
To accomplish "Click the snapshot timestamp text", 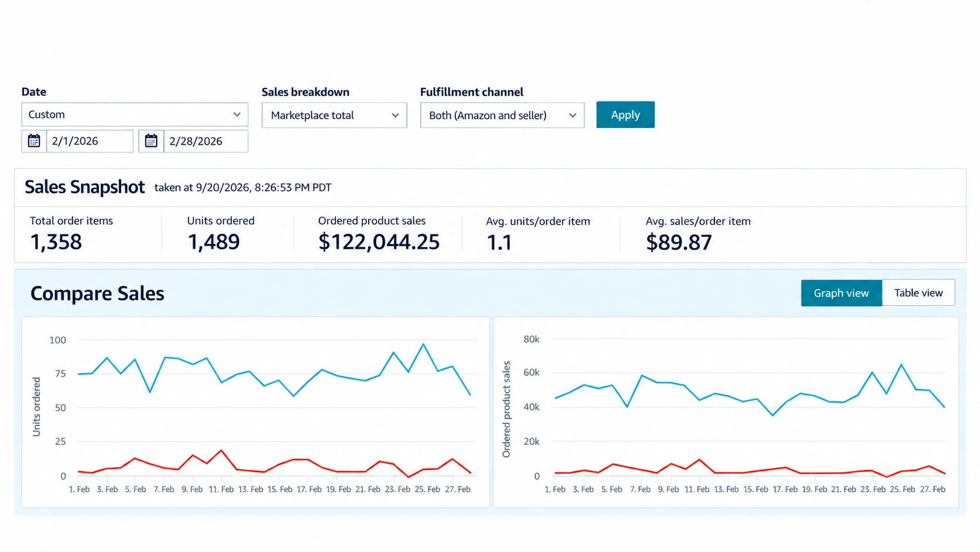I will point(243,188).
